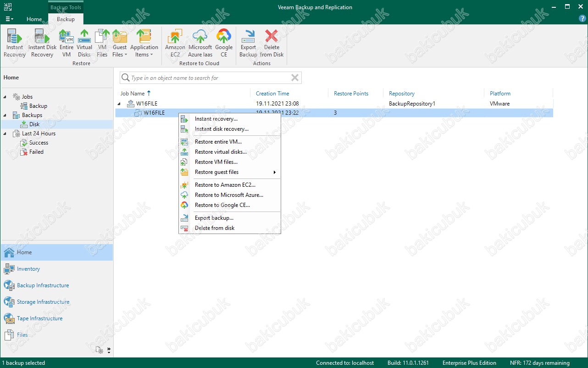Click Virtual Disks restore ribbon icon
The width and height of the screenshot is (588, 368).
pyautogui.click(x=84, y=44)
